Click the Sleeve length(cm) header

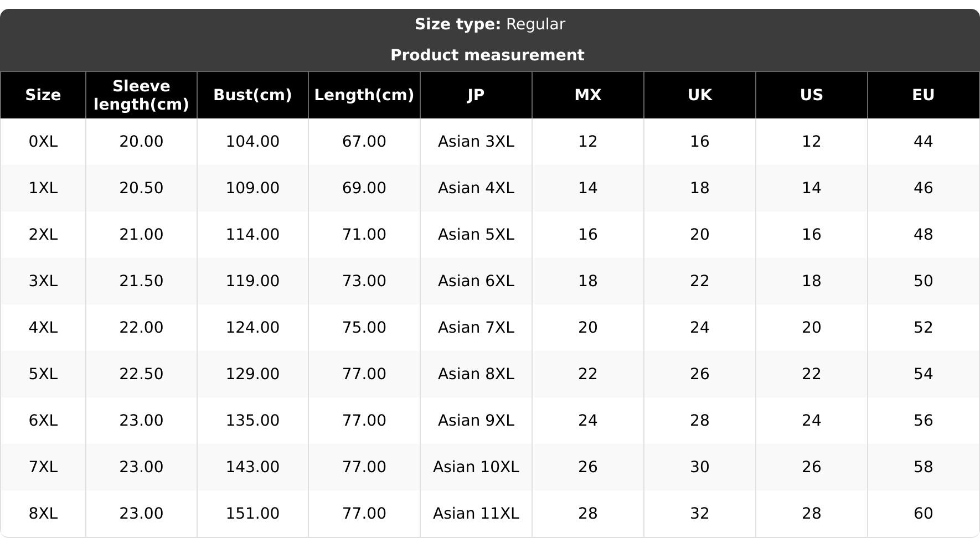pos(141,95)
